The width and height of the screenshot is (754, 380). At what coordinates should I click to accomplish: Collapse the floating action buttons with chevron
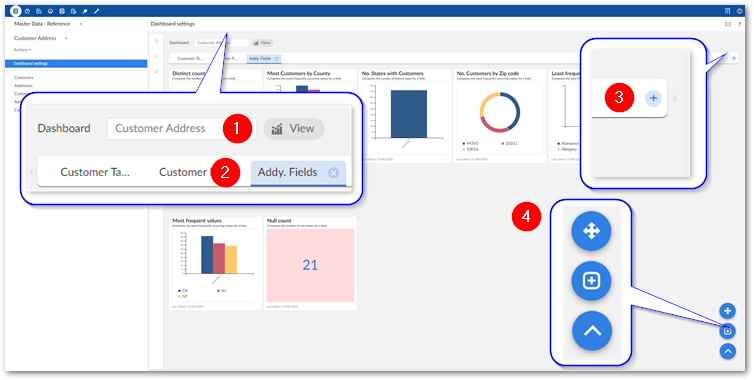pyautogui.click(x=728, y=351)
